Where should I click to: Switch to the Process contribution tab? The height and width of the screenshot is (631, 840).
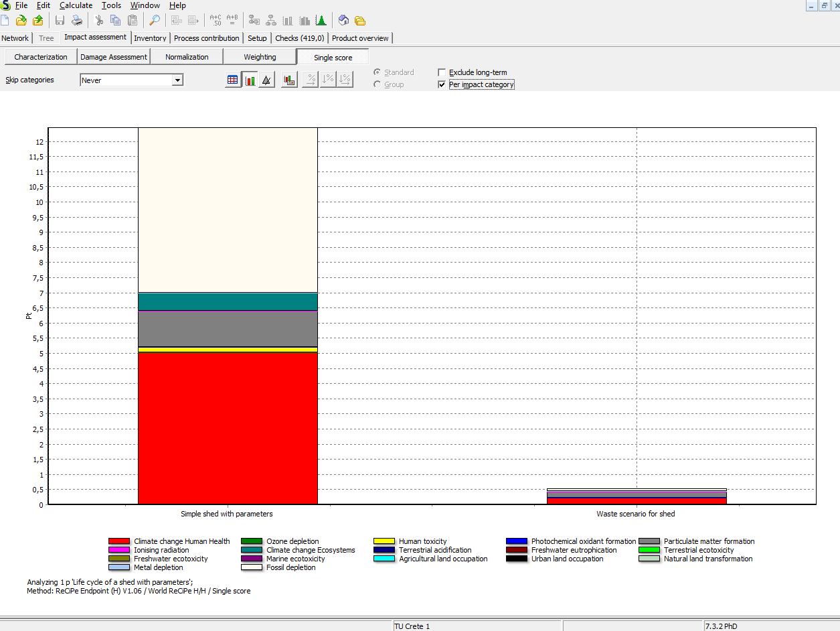(x=207, y=38)
